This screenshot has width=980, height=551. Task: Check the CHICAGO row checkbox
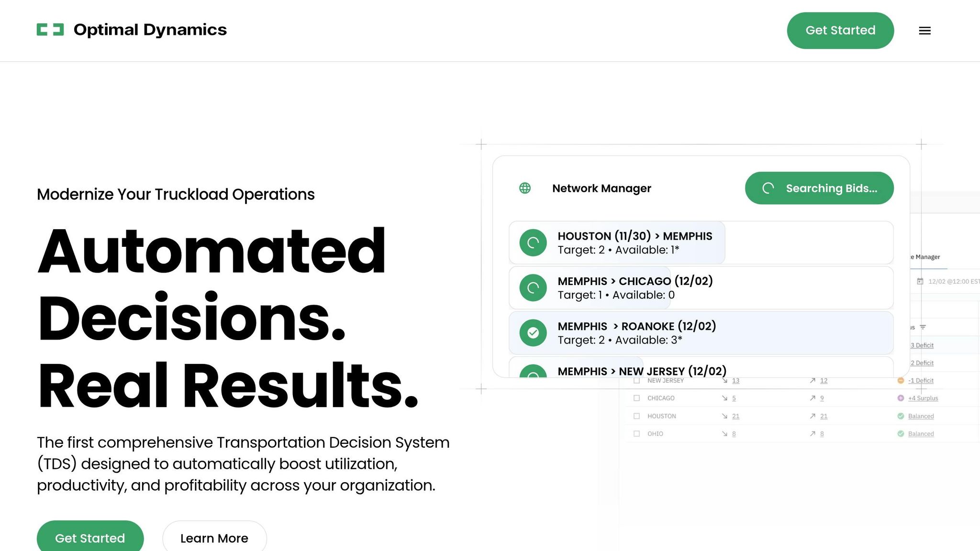pyautogui.click(x=636, y=398)
